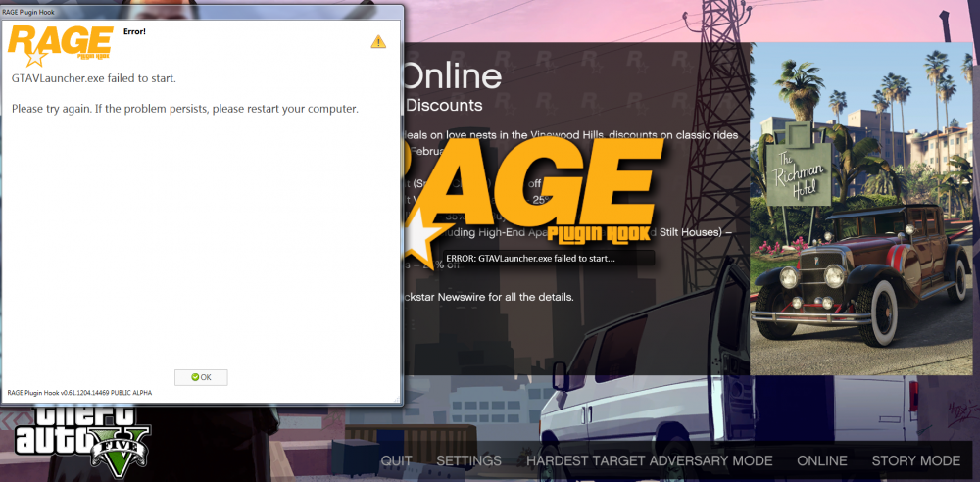Click the 'Online' headline in the news panel

pos(452,76)
